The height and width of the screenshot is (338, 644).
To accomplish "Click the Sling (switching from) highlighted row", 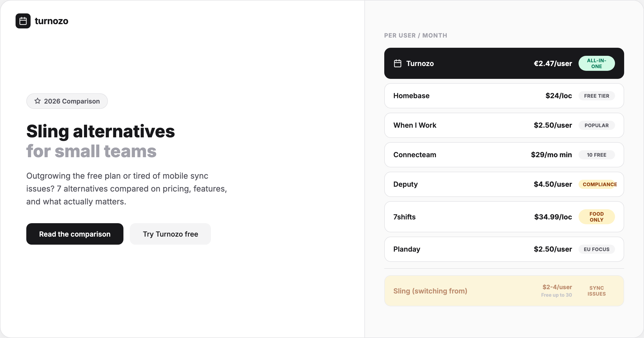I will tap(504, 291).
